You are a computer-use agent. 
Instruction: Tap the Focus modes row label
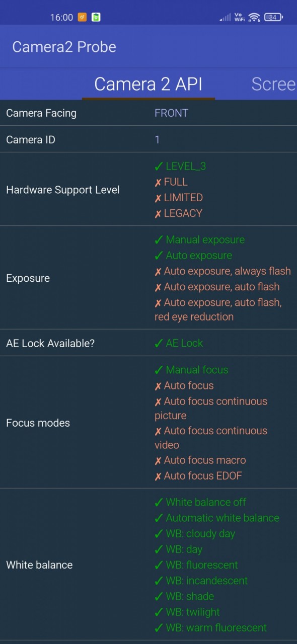click(x=38, y=423)
